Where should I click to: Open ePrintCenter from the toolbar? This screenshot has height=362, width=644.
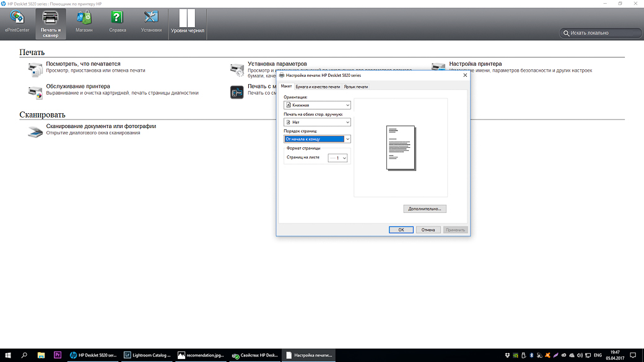[x=17, y=22]
